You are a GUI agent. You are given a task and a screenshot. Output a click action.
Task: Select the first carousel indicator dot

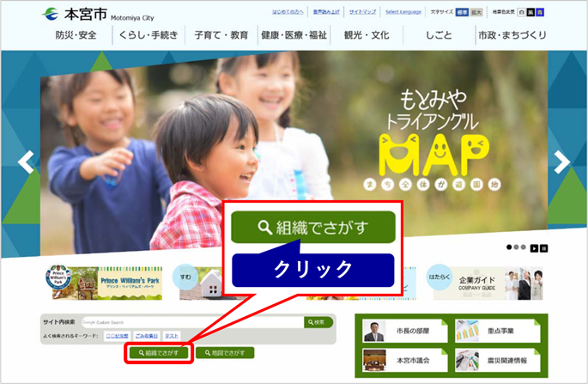click(x=509, y=247)
